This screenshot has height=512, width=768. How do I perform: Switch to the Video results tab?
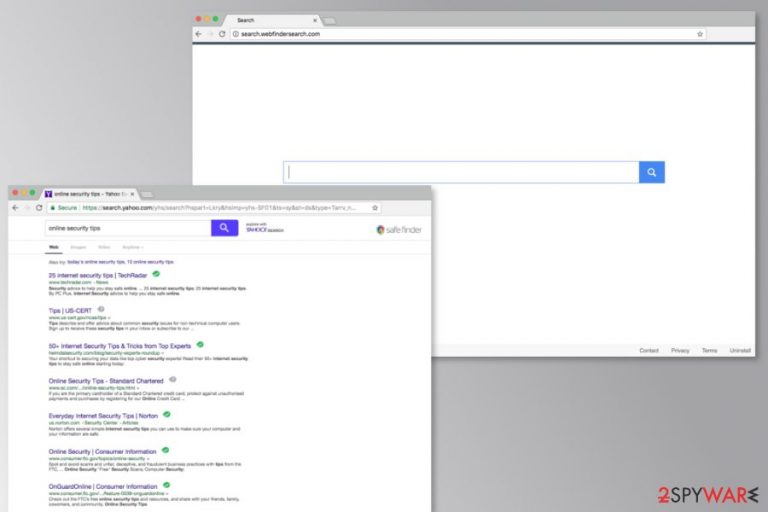click(104, 247)
